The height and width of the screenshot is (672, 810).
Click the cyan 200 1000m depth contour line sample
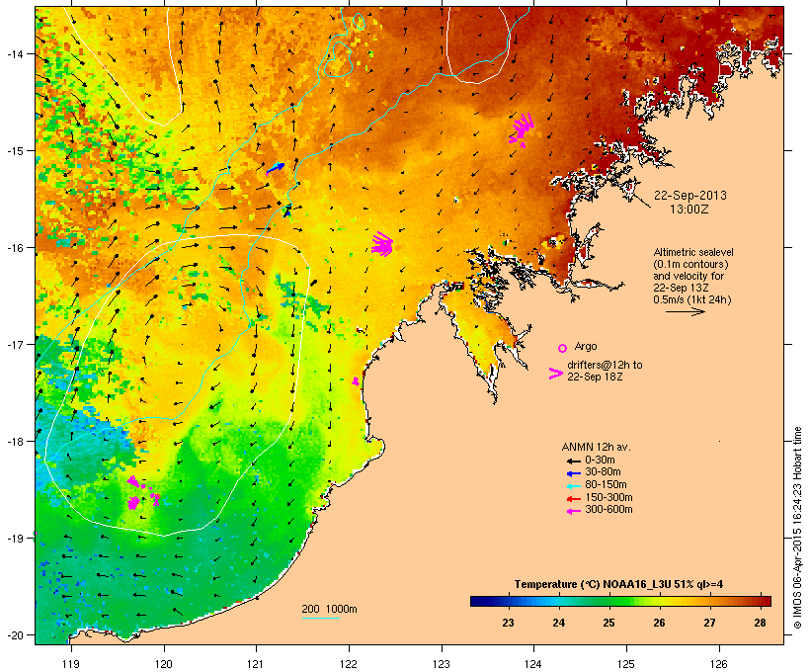pos(321,618)
